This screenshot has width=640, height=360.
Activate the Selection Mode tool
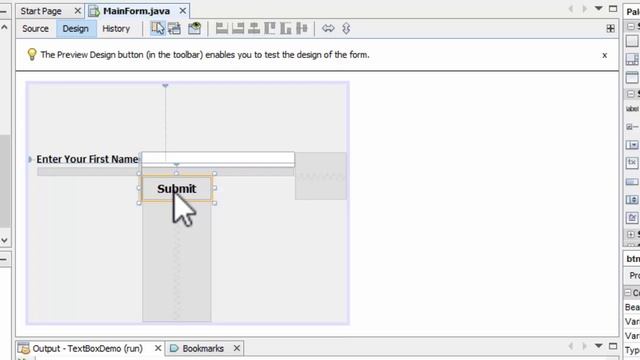coord(158,28)
